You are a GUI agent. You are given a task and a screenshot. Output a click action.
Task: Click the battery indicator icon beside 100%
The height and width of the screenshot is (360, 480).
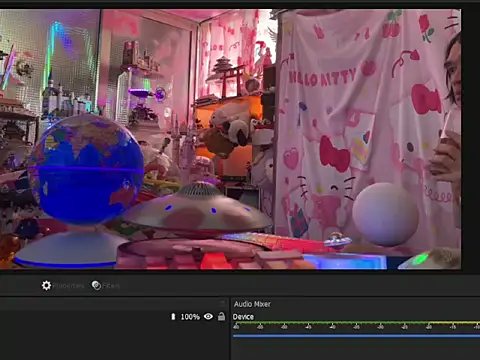(x=173, y=317)
